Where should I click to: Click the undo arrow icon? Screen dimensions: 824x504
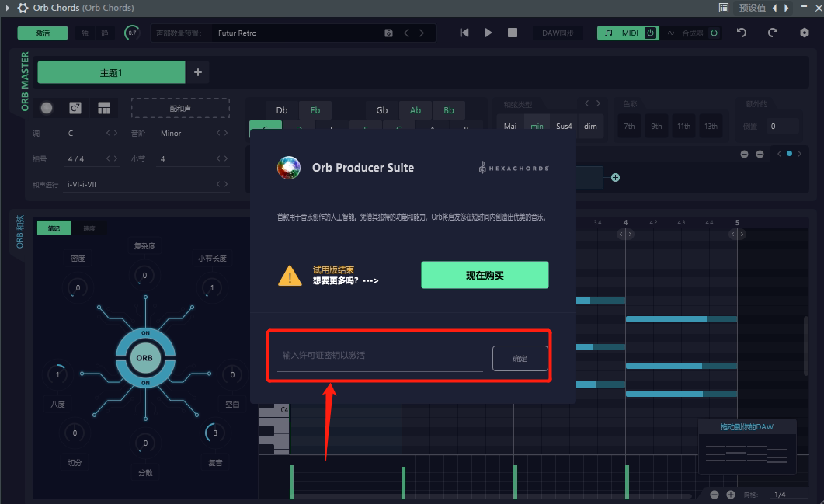point(742,33)
